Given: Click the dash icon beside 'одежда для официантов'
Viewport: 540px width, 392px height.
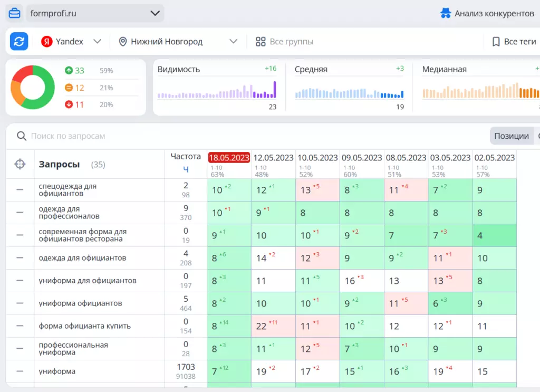Looking at the screenshot, I should (20, 257).
